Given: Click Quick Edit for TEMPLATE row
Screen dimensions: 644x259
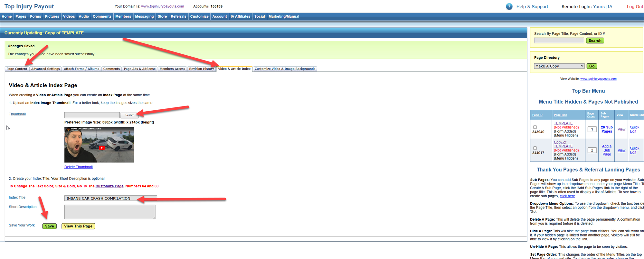Looking at the screenshot, I should [634, 129].
